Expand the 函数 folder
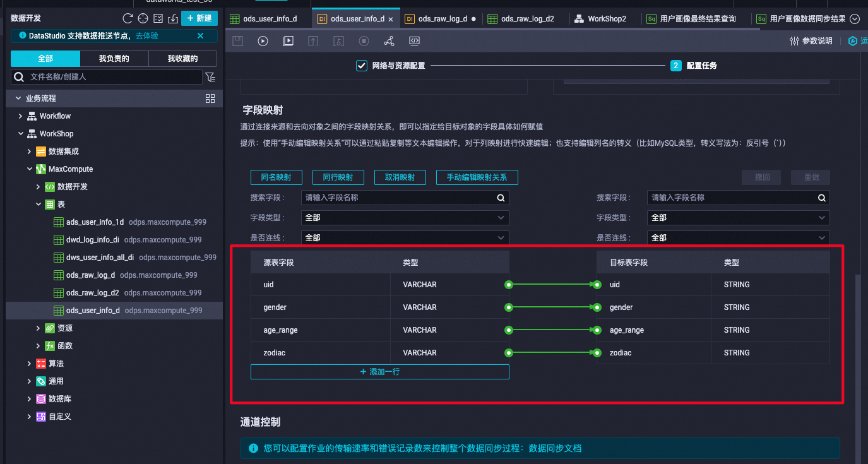The image size is (868, 464). click(38, 346)
